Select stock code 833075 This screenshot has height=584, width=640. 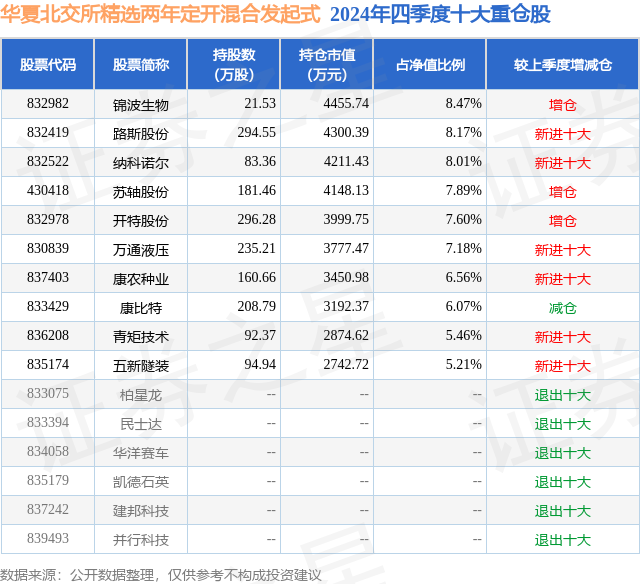click(48, 393)
